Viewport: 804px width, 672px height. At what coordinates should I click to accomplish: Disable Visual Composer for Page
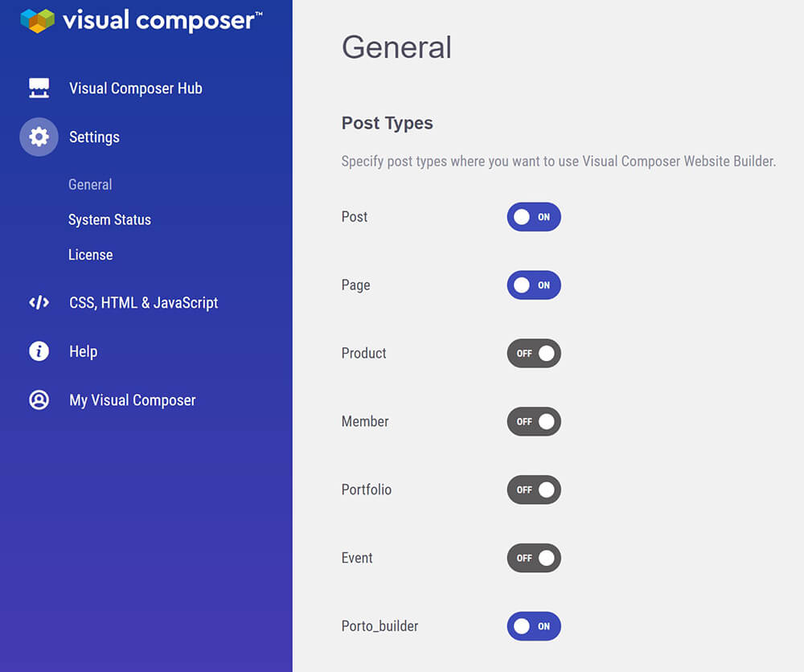pos(534,285)
